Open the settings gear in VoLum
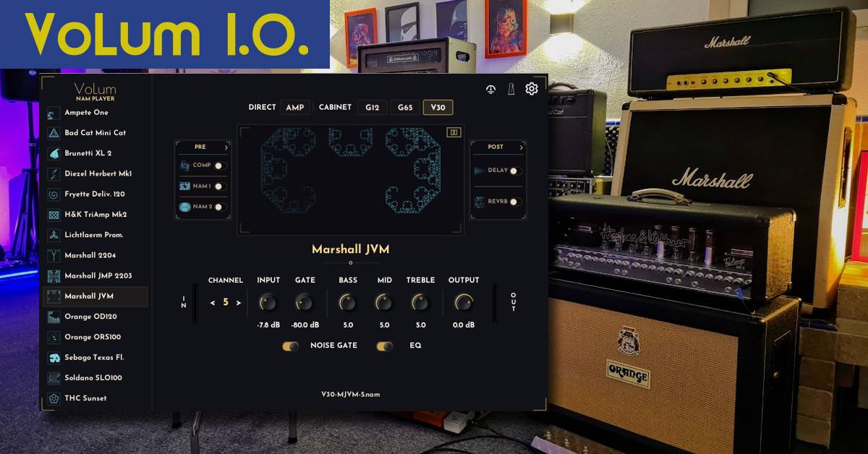Viewport: 868px width, 454px height. coord(532,89)
